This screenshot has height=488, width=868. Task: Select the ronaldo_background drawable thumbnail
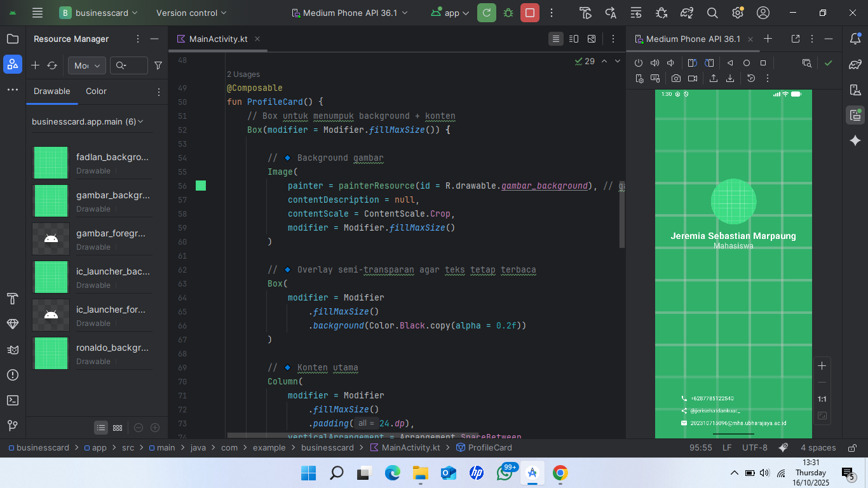(x=51, y=353)
